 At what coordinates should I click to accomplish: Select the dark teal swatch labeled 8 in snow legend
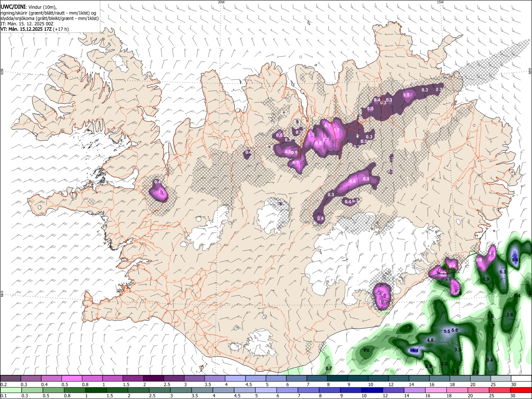click(x=337, y=379)
